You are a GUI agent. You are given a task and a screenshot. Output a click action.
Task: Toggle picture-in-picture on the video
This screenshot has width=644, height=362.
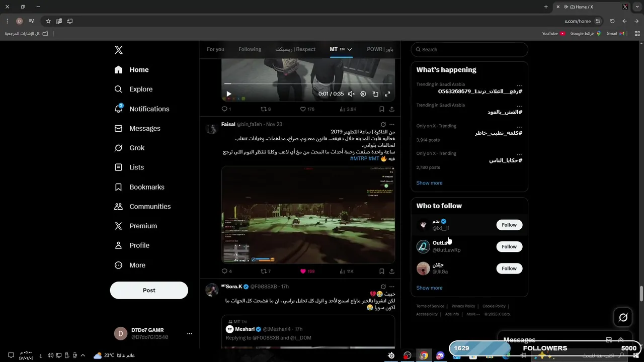[375, 94]
